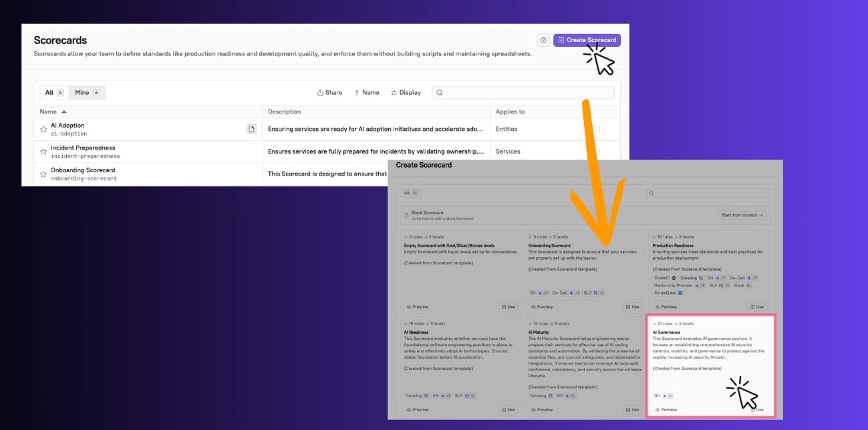Use the Production Readiness template

(756, 307)
